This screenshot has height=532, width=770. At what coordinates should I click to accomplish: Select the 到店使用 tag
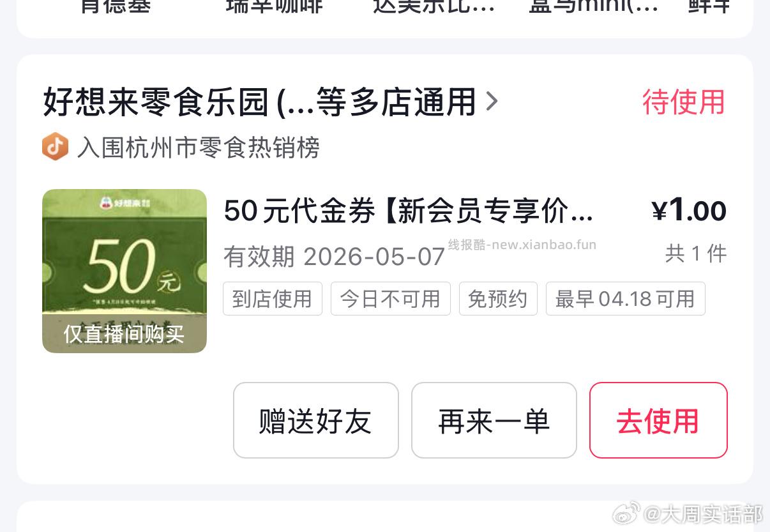(273, 299)
